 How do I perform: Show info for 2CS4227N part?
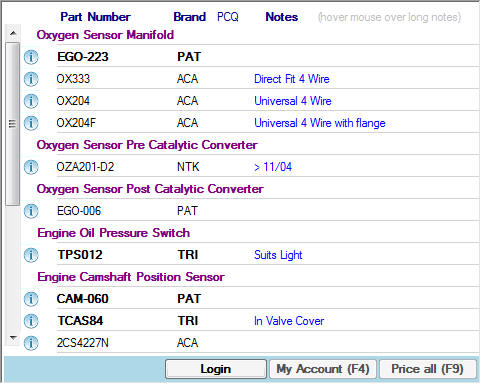31,343
